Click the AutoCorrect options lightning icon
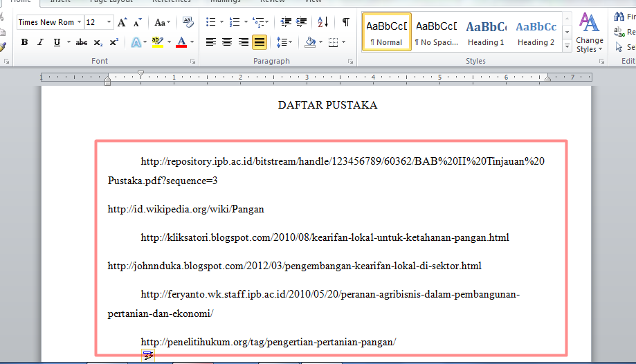The image size is (636, 364). pyautogui.click(x=148, y=356)
